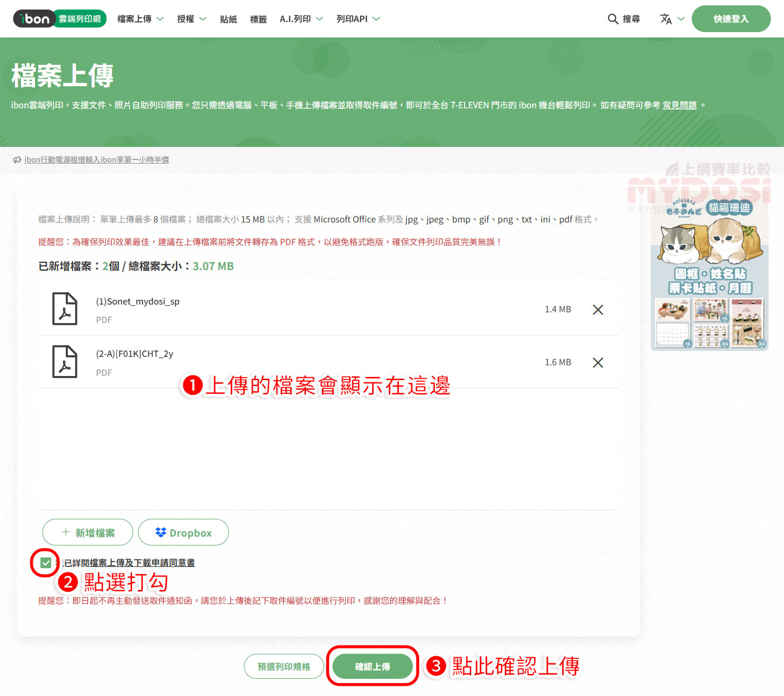Click PDF icon of (2-A)[F01K]CHT_2y

[x=65, y=362]
